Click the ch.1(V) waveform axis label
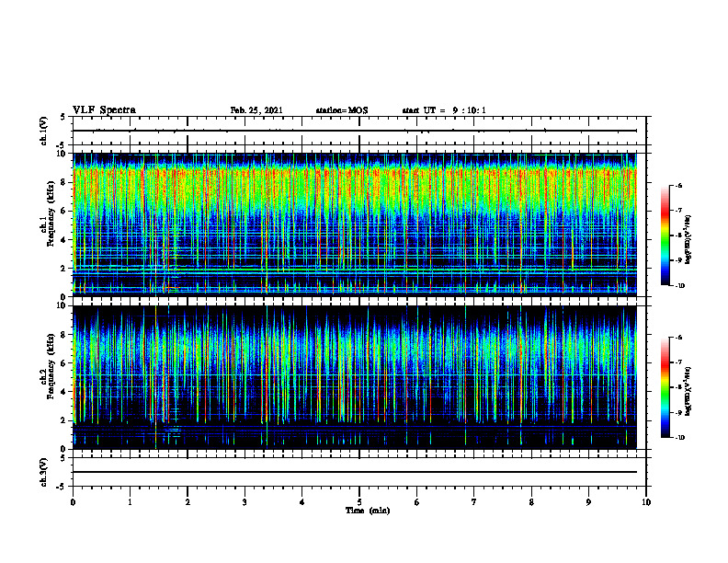The height and width of the screenshot is (563, 728). pos(43,131)
